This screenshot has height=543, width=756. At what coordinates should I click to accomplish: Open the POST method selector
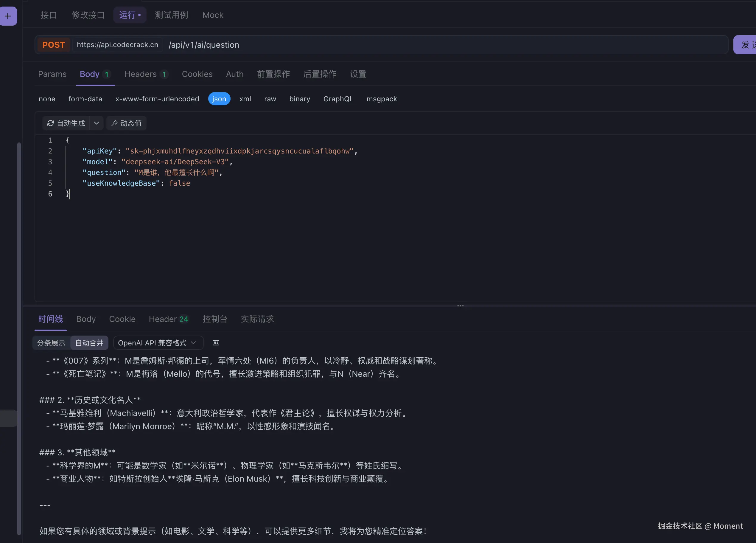(53, 44)
